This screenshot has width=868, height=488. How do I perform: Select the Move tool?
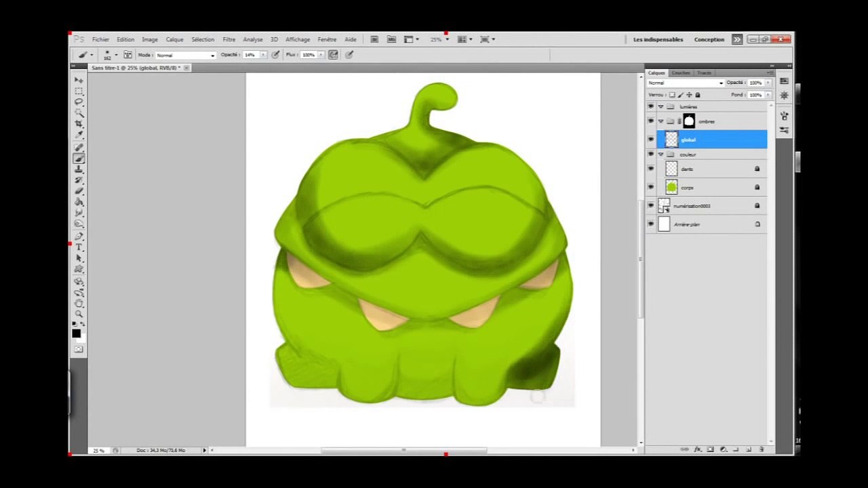tap(79, 80)
